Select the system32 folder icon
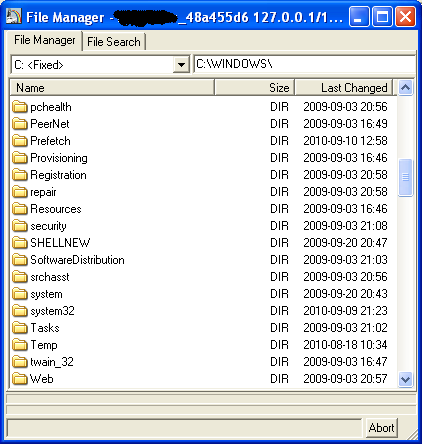Viewport: 423px width, 444px height. pyautogui.click(x=20, y=311)
